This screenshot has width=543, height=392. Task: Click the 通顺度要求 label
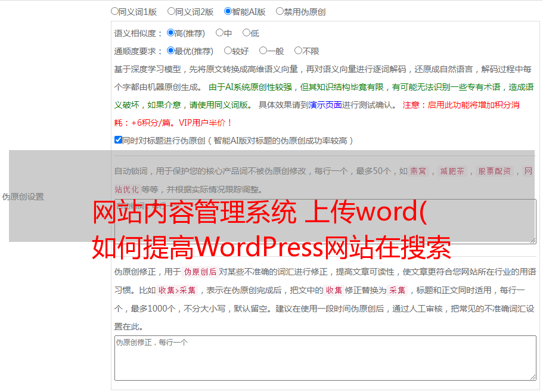click(x=138, y=51)
